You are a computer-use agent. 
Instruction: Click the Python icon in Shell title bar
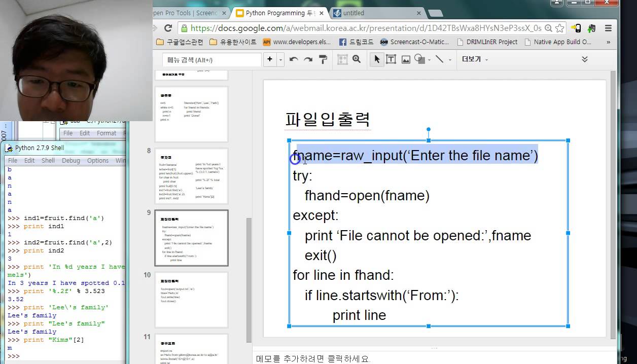click(9, 148)
